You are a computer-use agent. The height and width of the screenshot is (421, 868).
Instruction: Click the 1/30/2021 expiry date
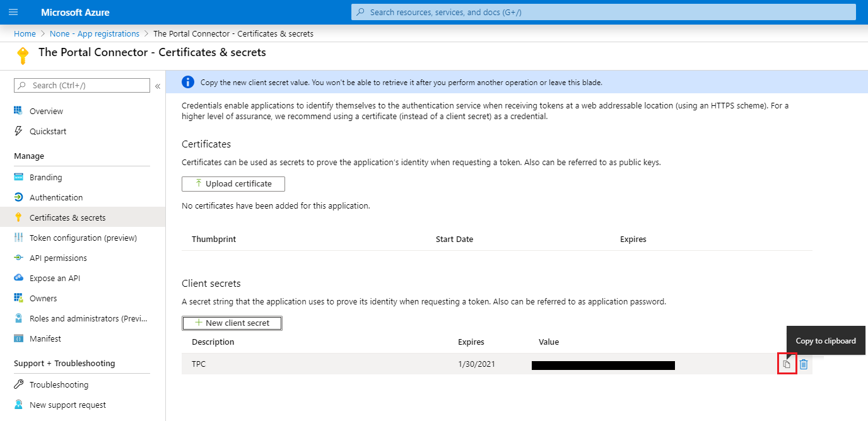pyautogui.click(x=476, y=364)
